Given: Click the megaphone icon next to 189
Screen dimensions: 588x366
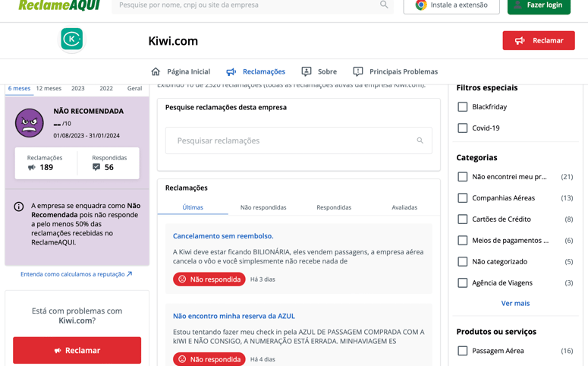Looking at the screenshot, I should pyautogui.click(x=32, y=167).
